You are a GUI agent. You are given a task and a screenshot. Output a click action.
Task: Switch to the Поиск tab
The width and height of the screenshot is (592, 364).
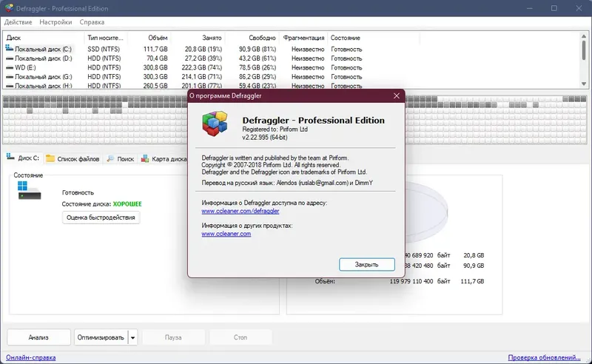[x=121, y=158]
